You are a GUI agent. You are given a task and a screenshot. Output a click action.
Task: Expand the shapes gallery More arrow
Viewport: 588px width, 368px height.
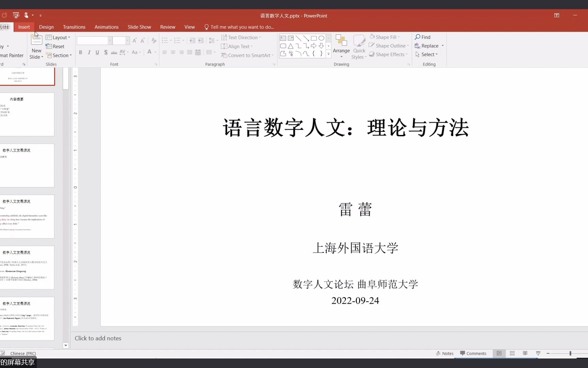click(328, 54)
